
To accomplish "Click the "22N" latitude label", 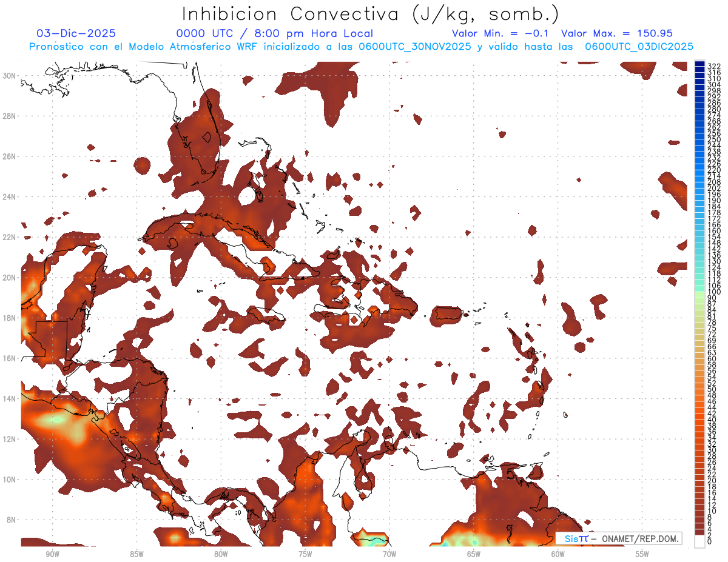I will tap(10, 237).
